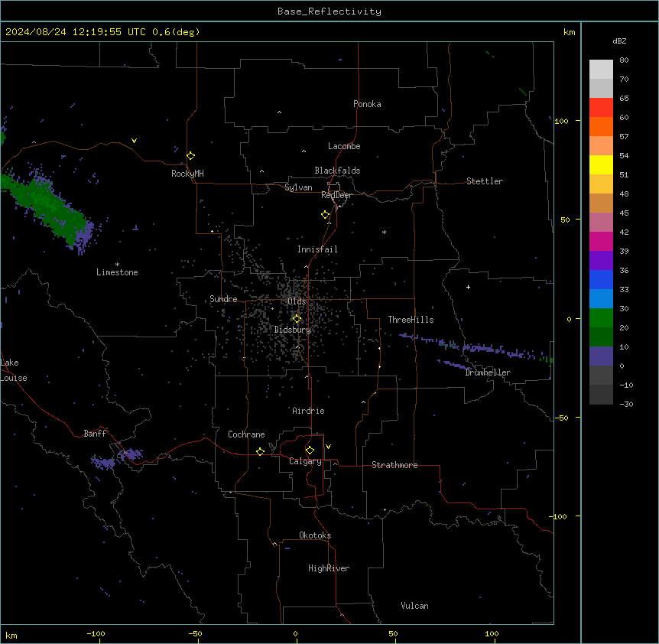Screen dimensions: 659x644
Task: Click the Cochrane town label
Action: (x=246, y=434)
